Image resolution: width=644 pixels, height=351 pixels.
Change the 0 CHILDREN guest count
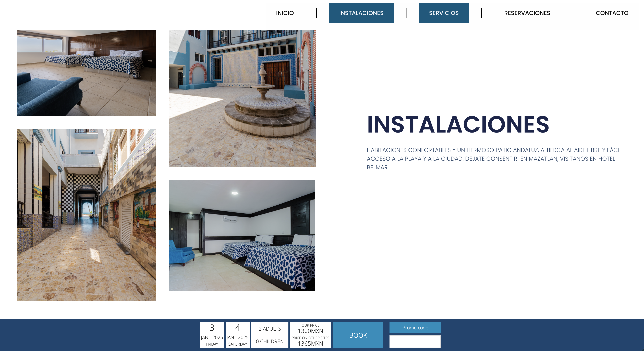[x=270, y=341]
